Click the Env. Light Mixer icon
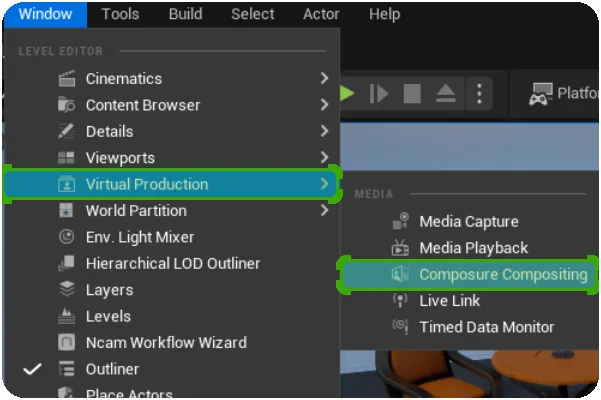 [67, 237]
